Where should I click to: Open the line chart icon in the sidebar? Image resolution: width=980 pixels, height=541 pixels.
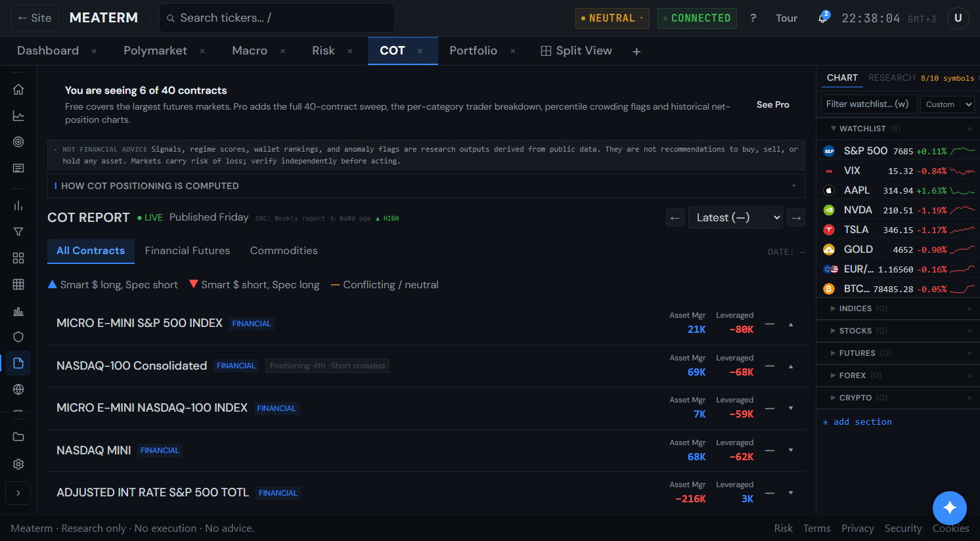[18, 116]
